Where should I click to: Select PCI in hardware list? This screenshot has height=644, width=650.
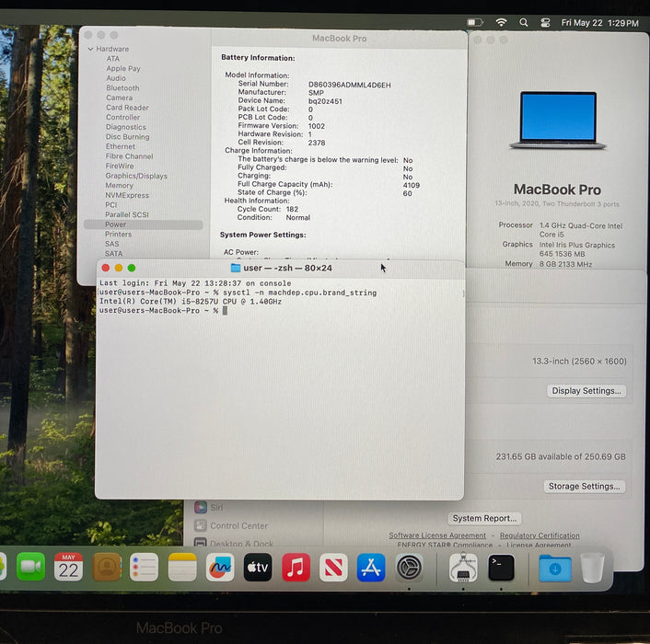click(x=111, y=205)
